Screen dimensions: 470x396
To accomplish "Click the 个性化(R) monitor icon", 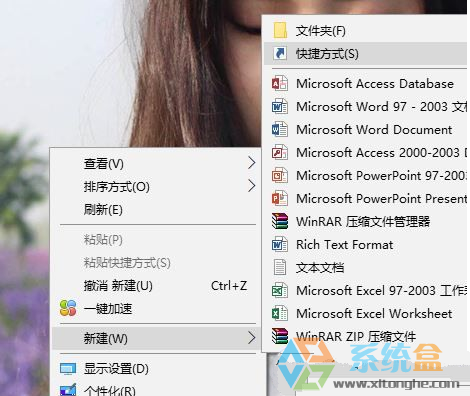I will click(x=68, y=390).
